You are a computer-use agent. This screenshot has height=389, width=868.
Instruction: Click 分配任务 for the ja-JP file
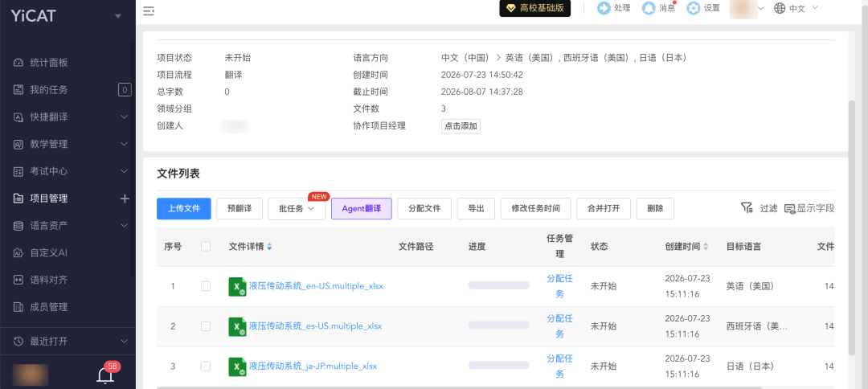click(559, 366)
